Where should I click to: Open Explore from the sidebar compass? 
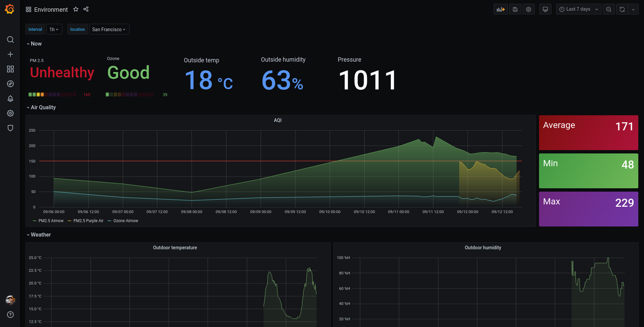(x=10, y=84)
